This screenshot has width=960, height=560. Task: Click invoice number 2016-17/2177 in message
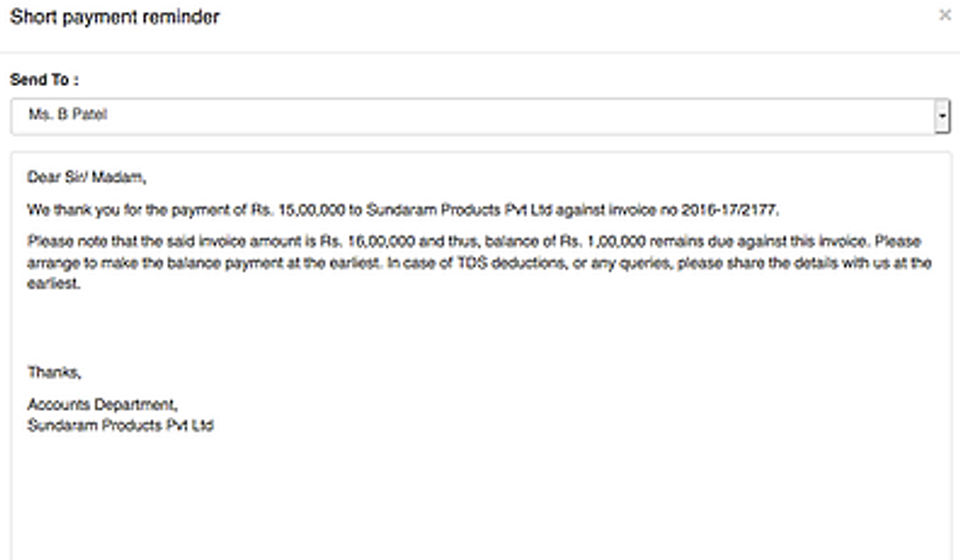point(729,210)
